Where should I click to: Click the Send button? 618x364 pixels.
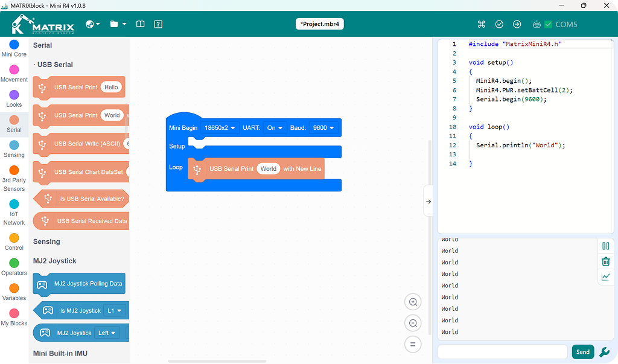click(582, 352)
